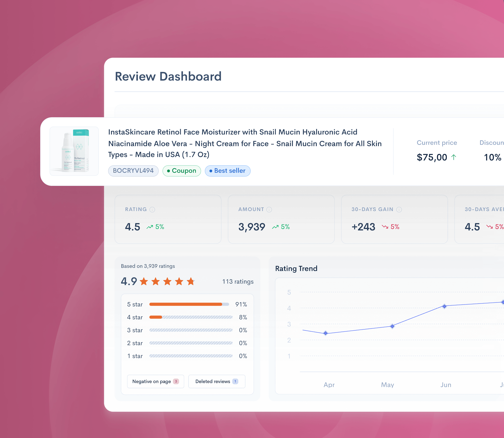Click the Review Dashboard heading
Image resolution: width=504 pixels, height=438 pixels.
[168, 76]
